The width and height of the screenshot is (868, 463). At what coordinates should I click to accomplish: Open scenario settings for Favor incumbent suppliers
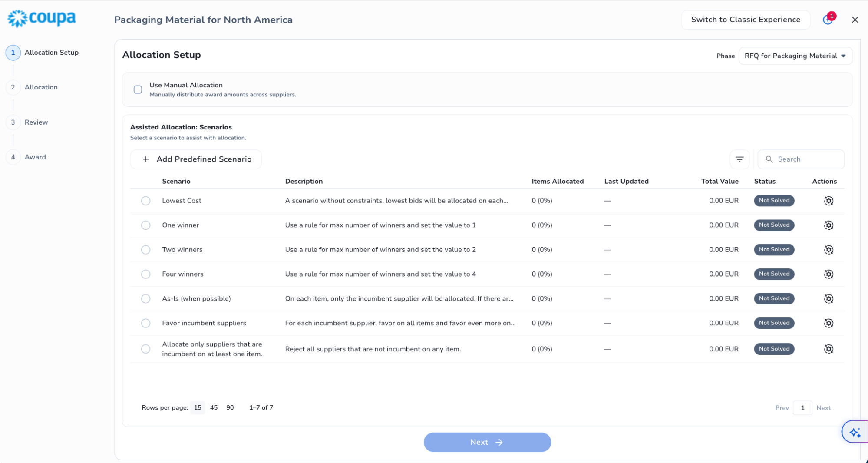pyautogui.click(x=828, y=323)
